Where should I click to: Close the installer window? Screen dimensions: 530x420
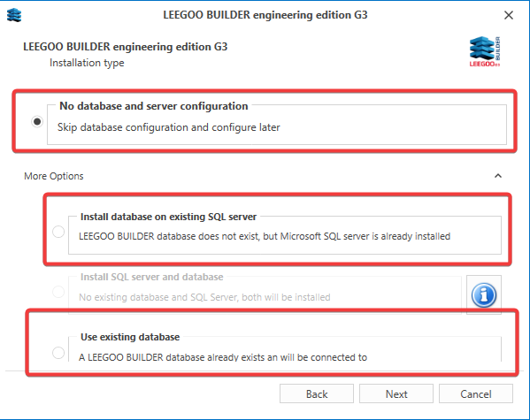509,15
